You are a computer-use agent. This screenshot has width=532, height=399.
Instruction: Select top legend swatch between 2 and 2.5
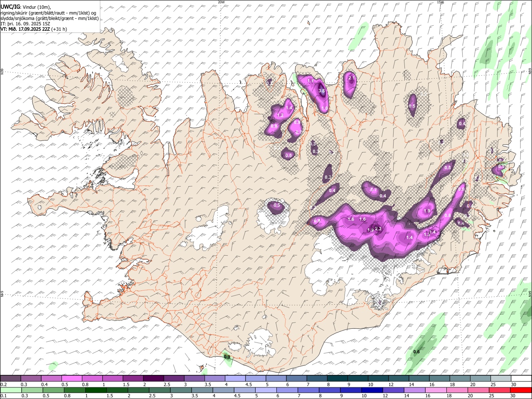[x=153, y=379]
